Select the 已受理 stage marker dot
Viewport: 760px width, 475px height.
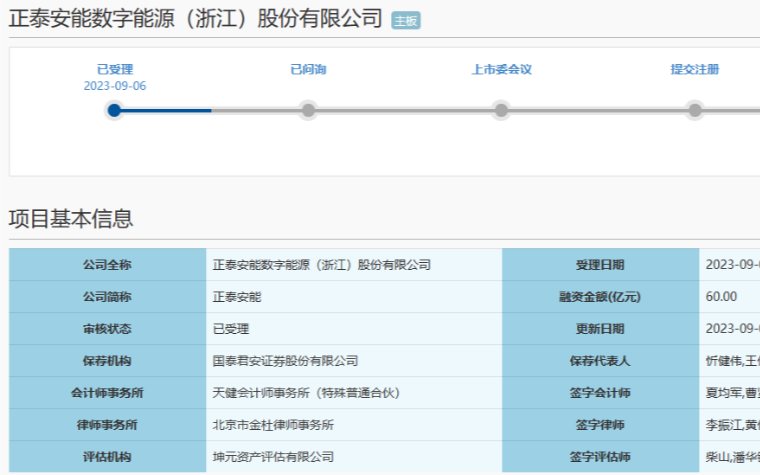tap(114, 111)
